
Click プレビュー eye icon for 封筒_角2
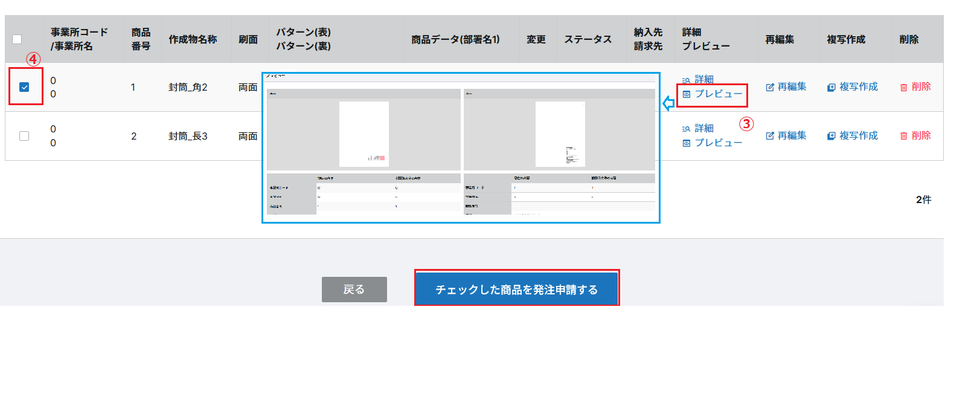687,94
